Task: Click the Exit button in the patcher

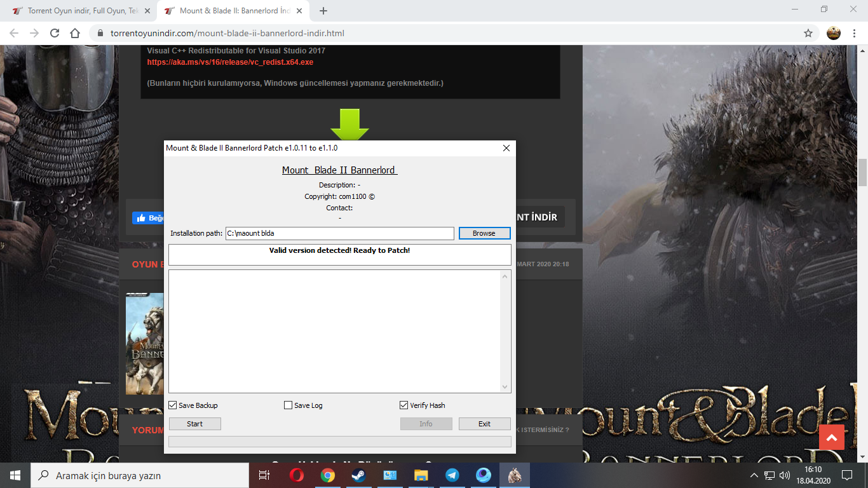Action: coord(485,424)
